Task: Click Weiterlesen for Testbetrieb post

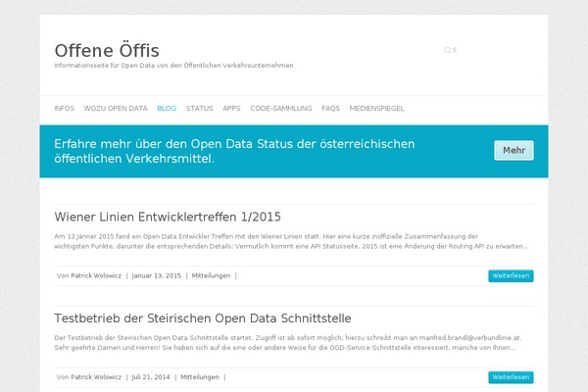Action: click(511, 377)
